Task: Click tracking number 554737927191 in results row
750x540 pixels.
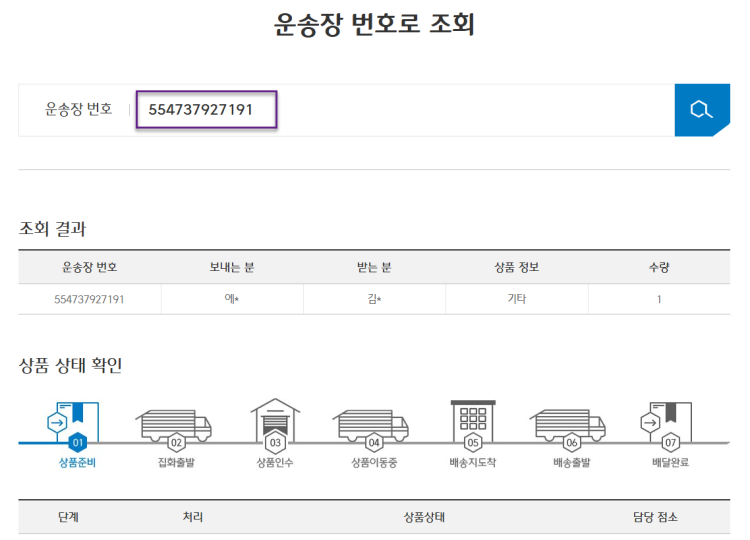Action: pyautogui.click(x=89, y=299)
